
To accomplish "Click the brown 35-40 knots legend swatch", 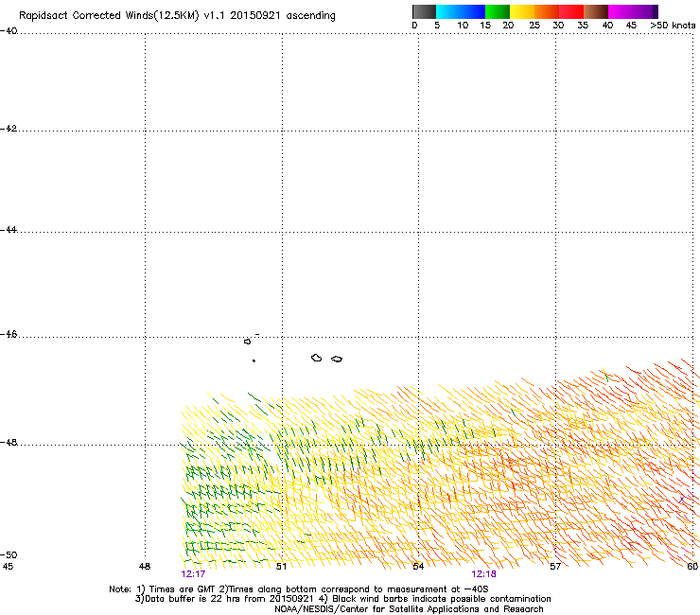I will tap(596, 11).
